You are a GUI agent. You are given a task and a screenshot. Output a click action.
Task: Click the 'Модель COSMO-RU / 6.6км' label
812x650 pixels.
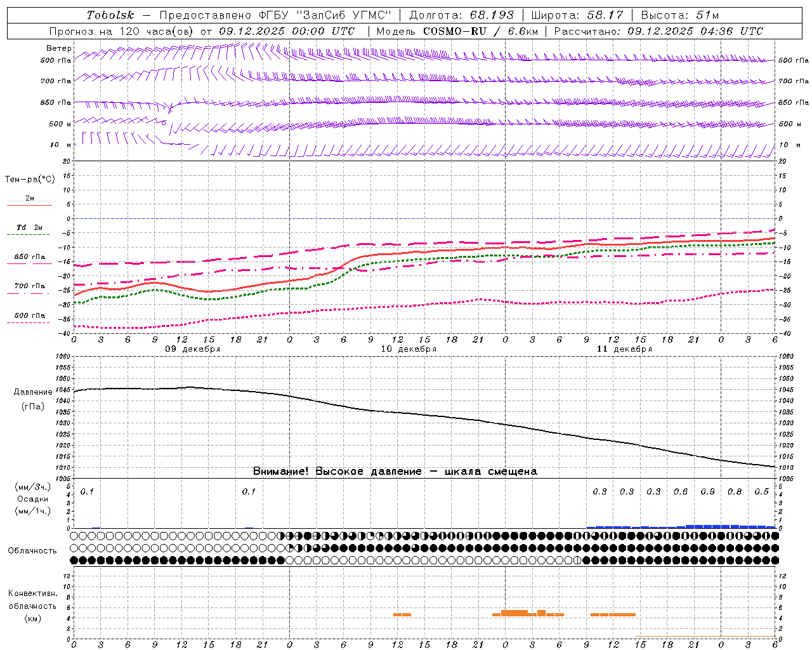coord(457,31)
